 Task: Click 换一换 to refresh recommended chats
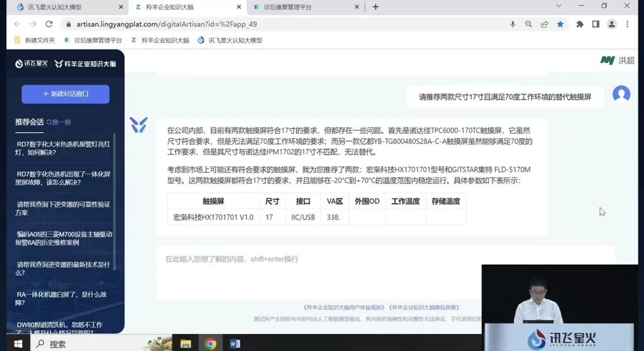pyautogui.click(x=58, y=122)
